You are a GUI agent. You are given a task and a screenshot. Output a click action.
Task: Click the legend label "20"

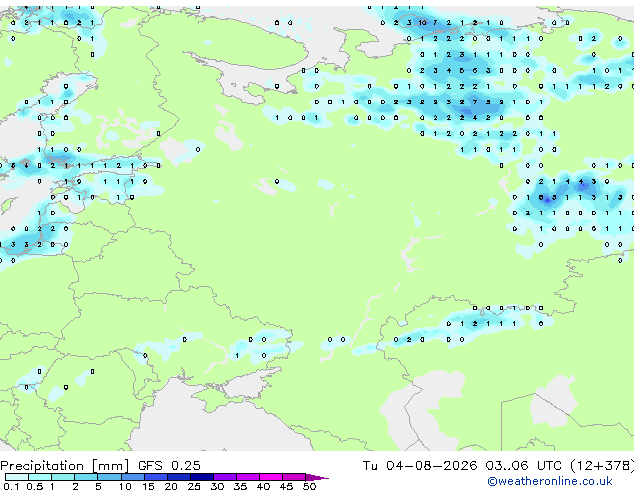(x=171, y=486)
